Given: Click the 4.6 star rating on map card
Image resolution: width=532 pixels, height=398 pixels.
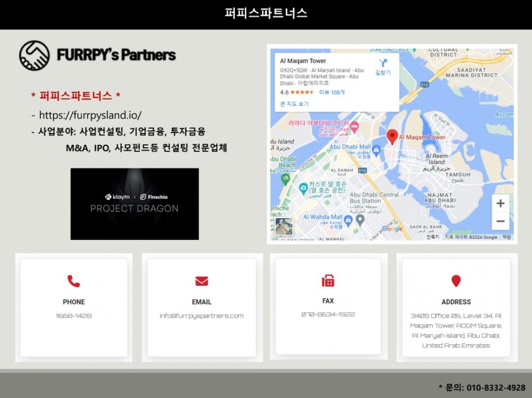Looking at the screenshot, I should pos(297,92).
